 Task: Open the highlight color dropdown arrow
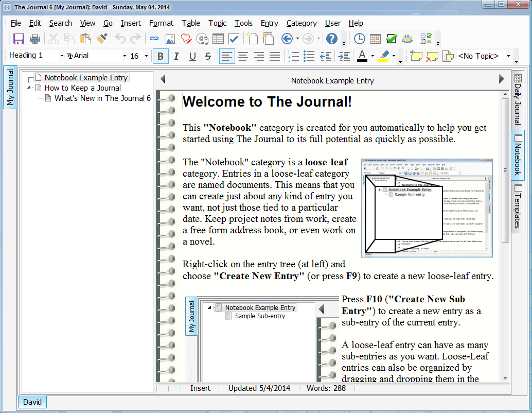click(x=394, y=56)
